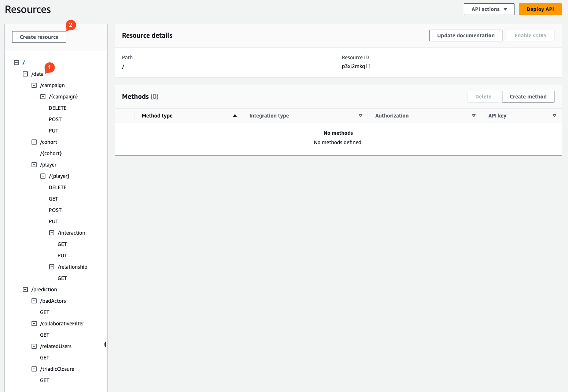Collapse the /{campaign} tree node
568x392 pixels.
click(43, 97)
